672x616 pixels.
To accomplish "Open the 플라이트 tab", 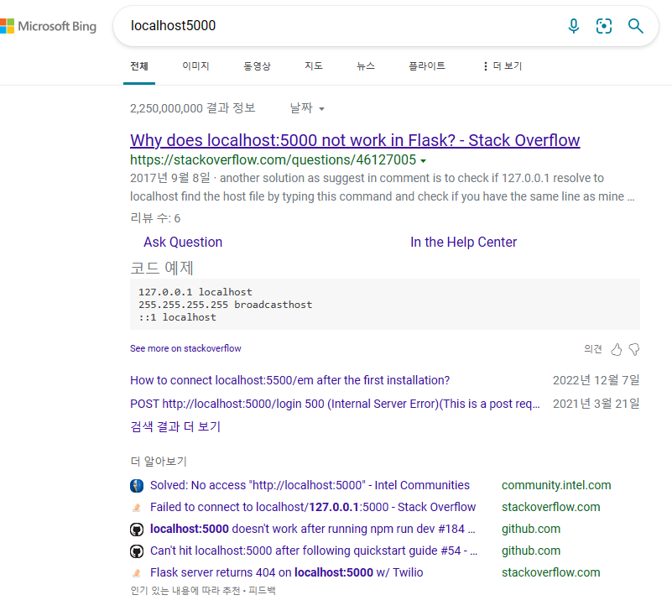I will 427,66.
